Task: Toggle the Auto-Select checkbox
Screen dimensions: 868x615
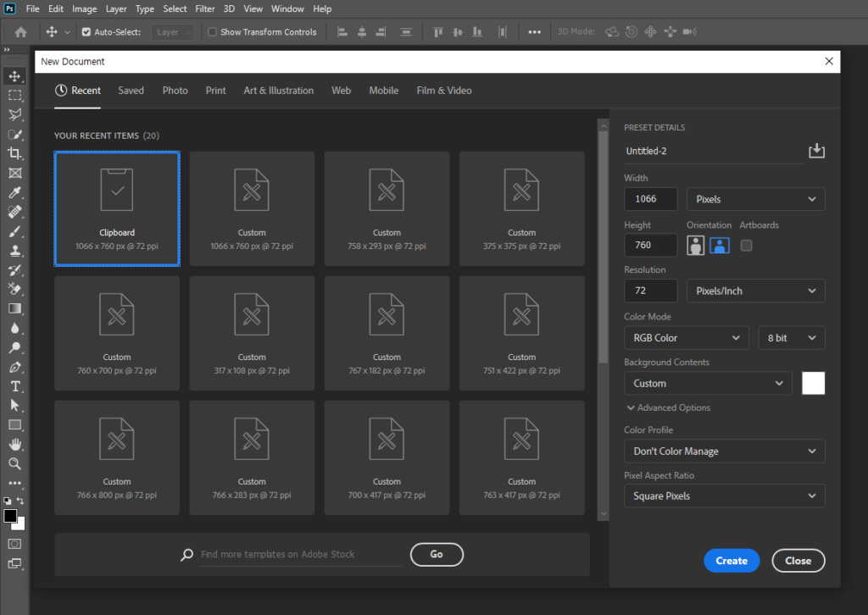Action: tap(86, 32)
